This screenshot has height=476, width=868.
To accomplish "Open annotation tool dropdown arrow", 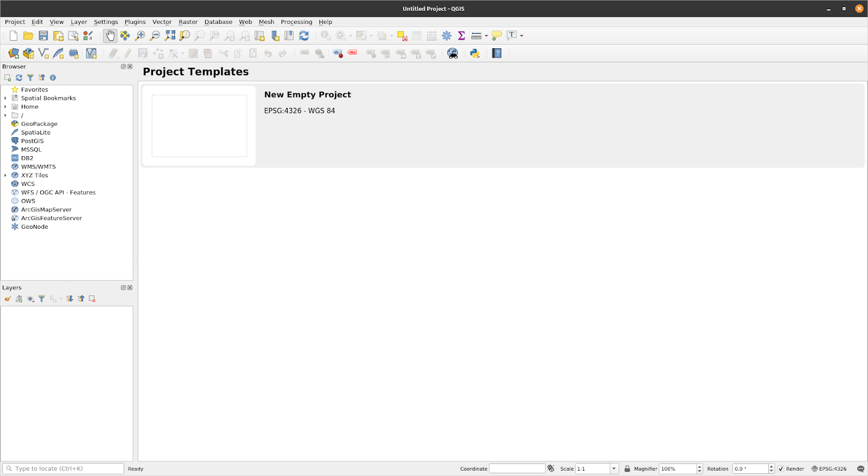I will click(522, 36).
